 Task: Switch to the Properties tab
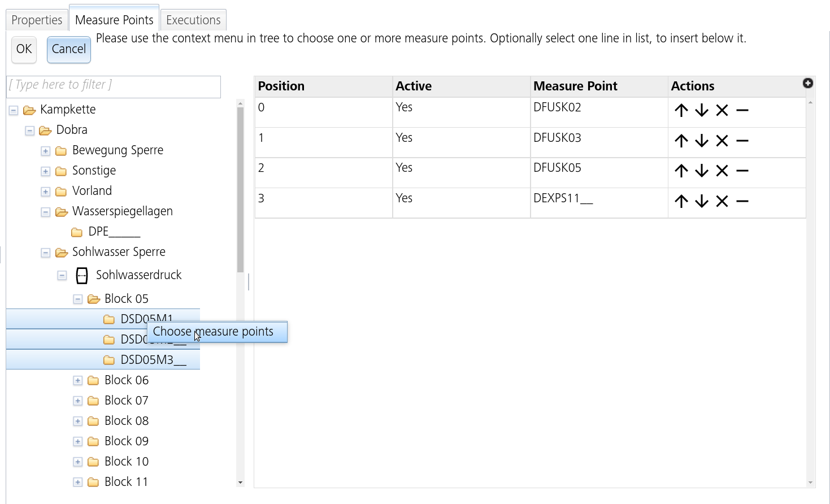tap(36, 19)
